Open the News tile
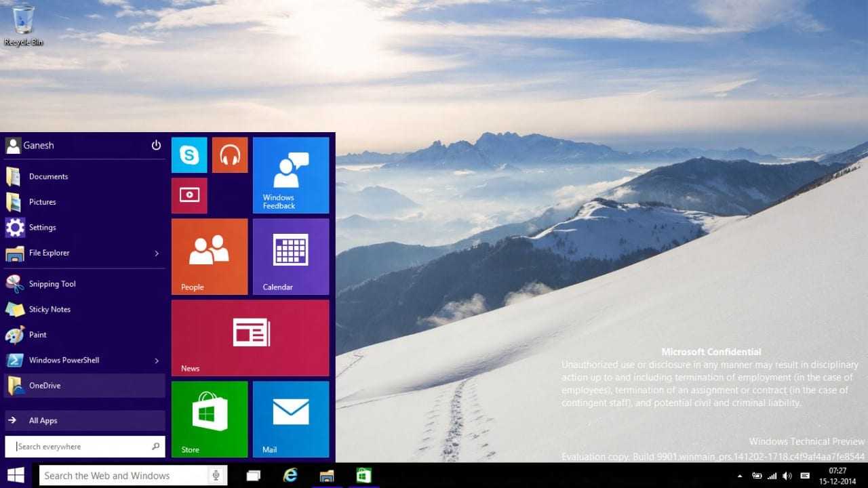 coord(250,338)
